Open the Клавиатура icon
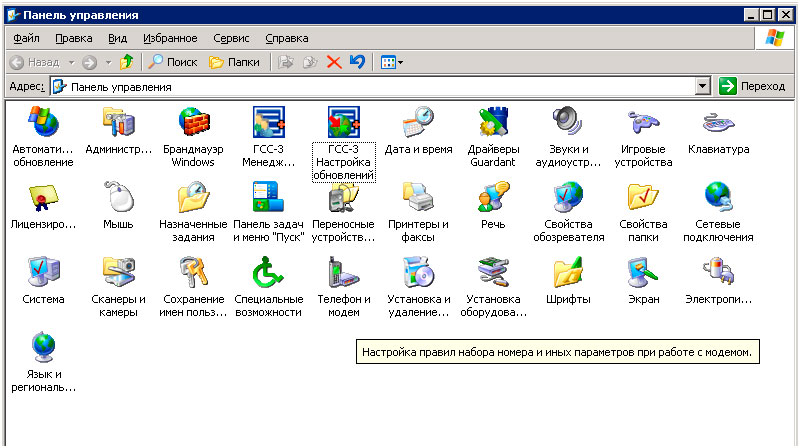800x448 pixels. coord(718,122)
